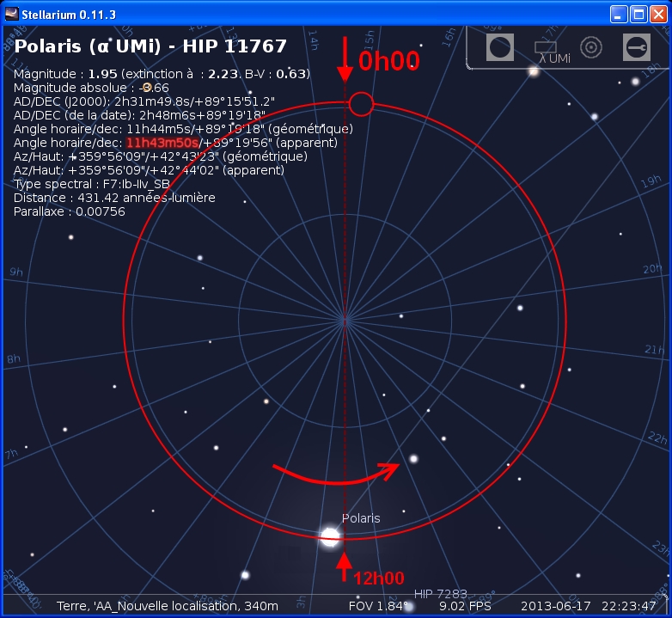The image size is (672, 618).
Task: Select the bright Polaris star on the red circle
Action: point(330,536)
